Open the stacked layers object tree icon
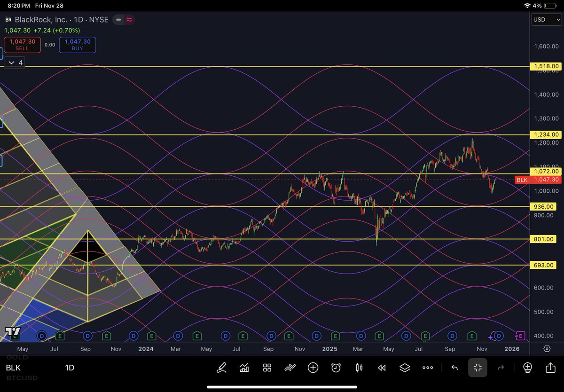Viewport: 564px width, 392px height. coord(405,368)
